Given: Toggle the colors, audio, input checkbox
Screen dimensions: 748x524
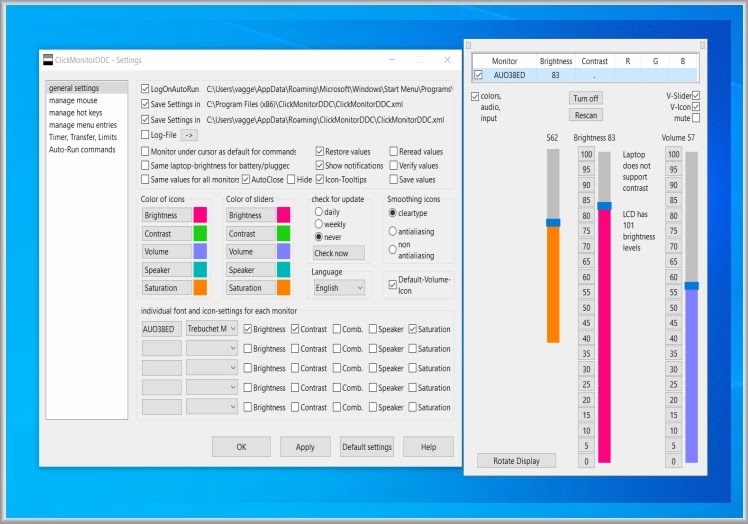Looking at the screenshot, I should pos(475,96).
